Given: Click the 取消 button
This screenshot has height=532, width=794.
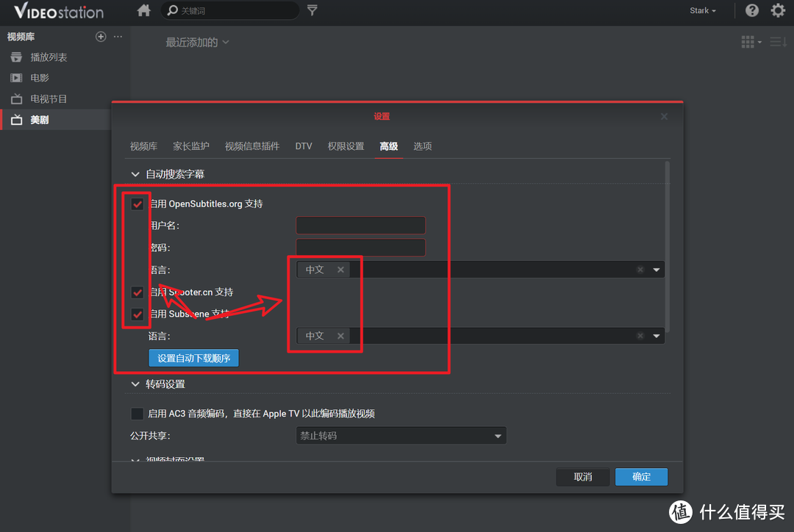Looking at the screenshot, I should point(583,477).
